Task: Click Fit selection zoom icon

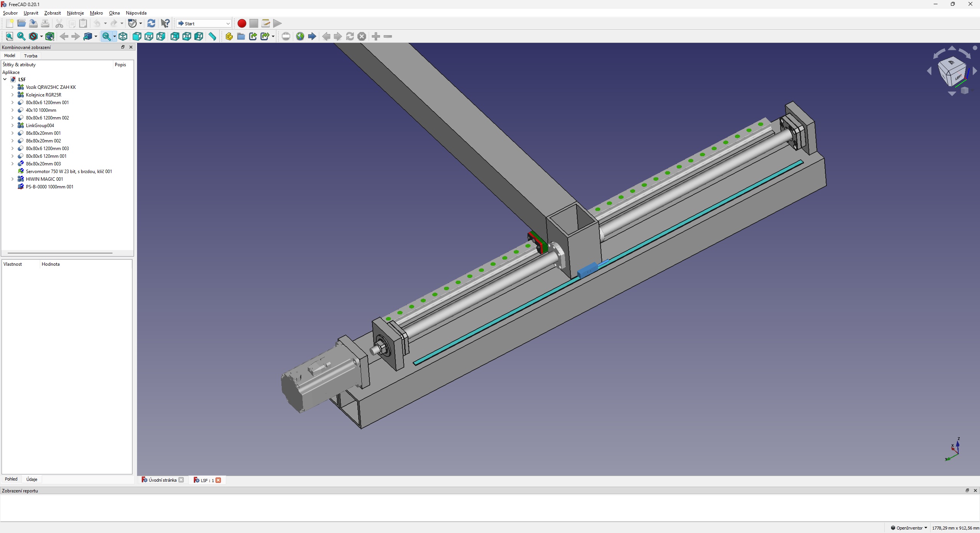Action: (x=21, y=36)
